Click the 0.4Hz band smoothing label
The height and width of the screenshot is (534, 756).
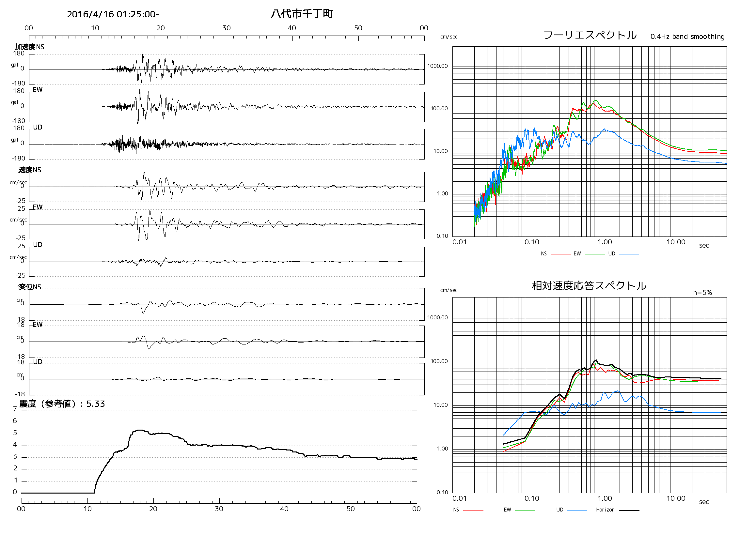point(687,37)
